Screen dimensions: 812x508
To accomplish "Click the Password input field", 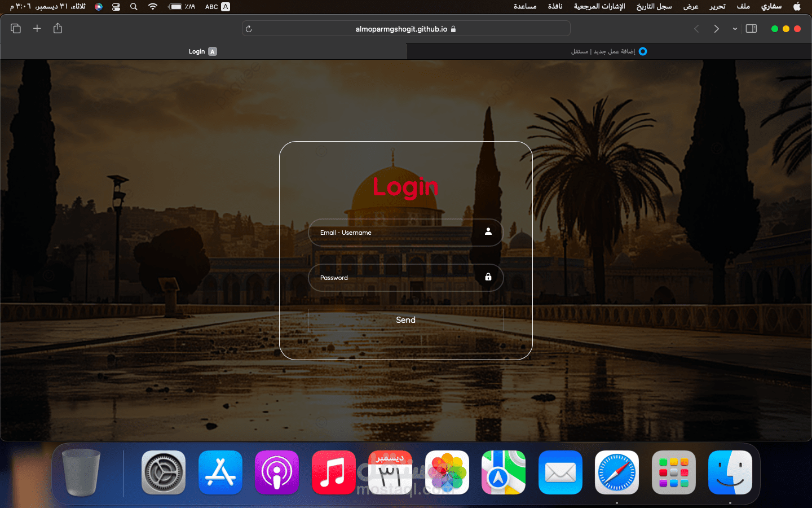I will [405, 278].
